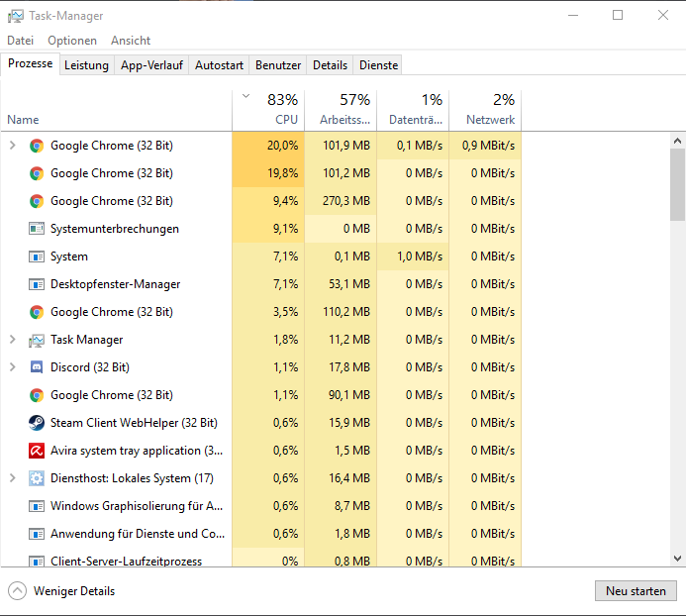The width and height of the screenshot is (686, 616).
Task: Open the Autostart tab
Action: pos(219,65)
